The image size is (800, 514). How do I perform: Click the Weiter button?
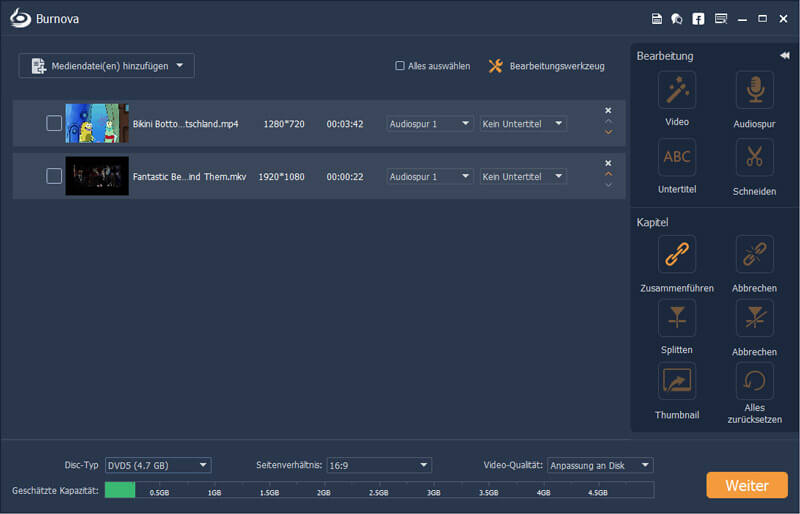(x=747, y=485)
